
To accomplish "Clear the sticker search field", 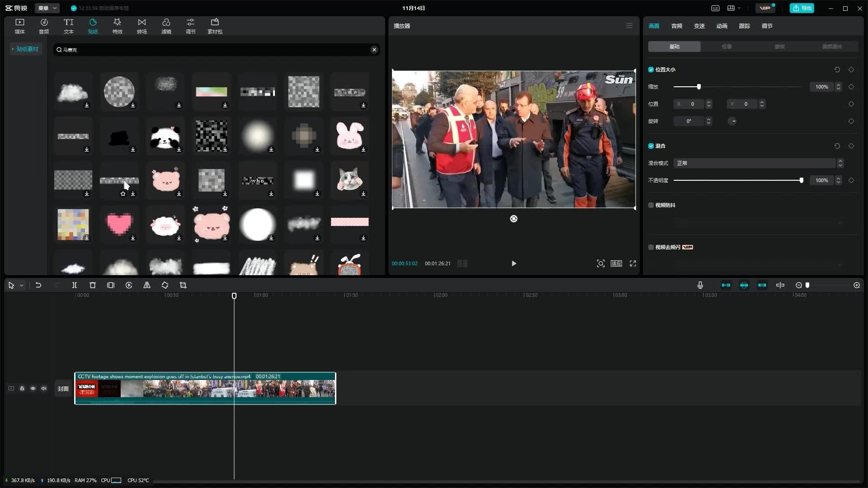I will [374, 50].
